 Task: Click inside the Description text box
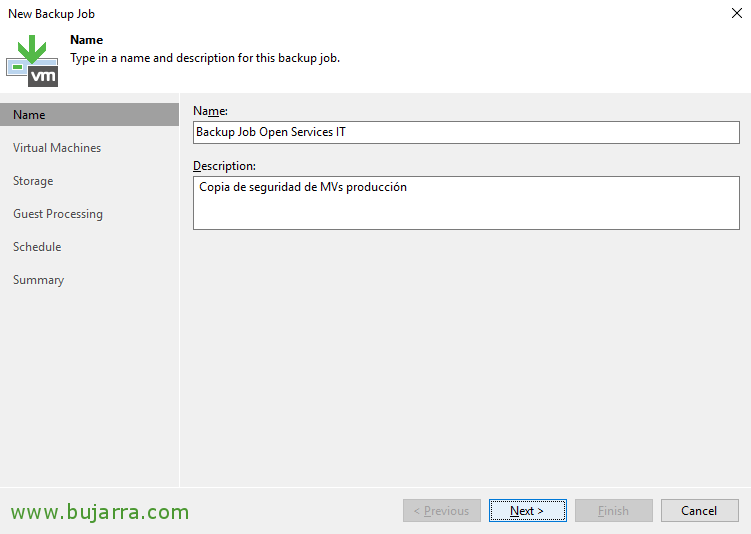(467, 203)
